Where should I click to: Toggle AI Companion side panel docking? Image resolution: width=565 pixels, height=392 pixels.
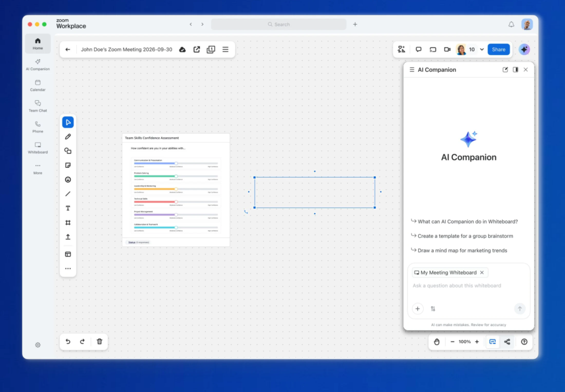515,70
